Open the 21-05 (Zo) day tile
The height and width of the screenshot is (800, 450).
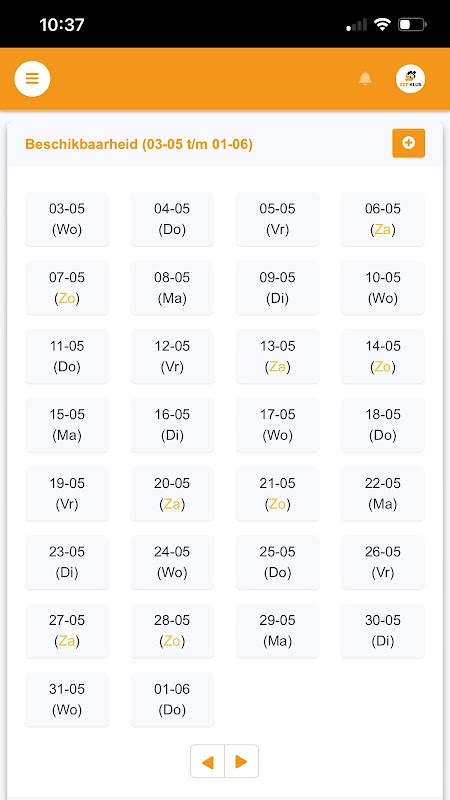coord(278,493)
